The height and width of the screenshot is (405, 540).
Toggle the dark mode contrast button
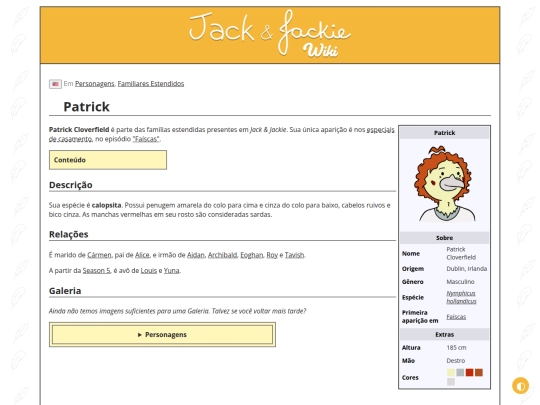coord(520,386)
